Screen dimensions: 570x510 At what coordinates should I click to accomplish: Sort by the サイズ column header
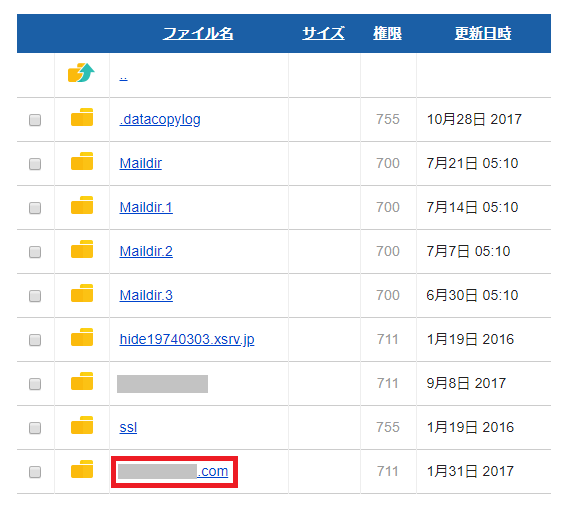(323, 33)
